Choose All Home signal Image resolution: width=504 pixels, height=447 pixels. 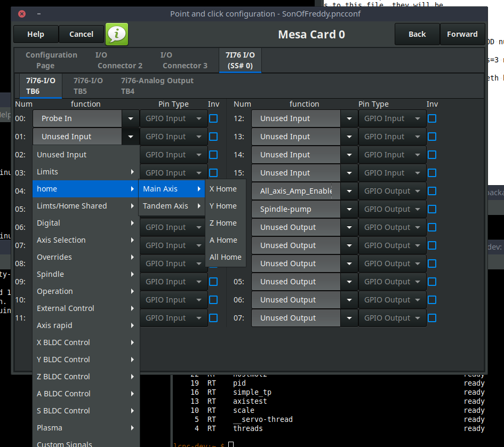[x=226, y=257]
